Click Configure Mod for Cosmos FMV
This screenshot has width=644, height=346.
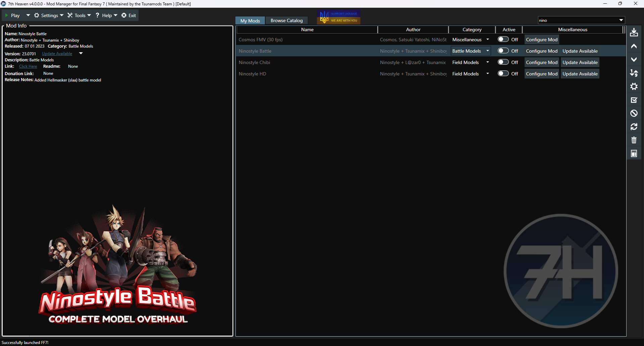point(542,40)
